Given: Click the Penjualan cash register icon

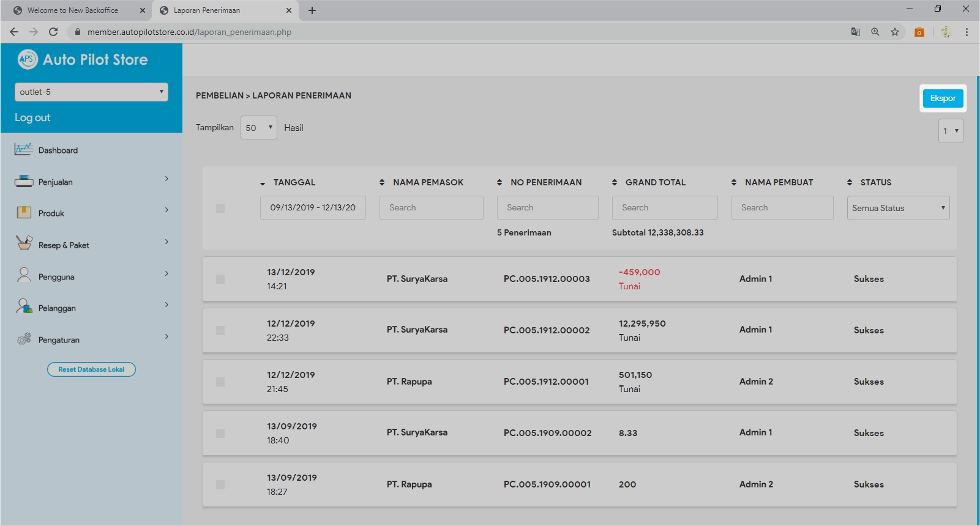Looking at the screenshot, I should [24, 181].
